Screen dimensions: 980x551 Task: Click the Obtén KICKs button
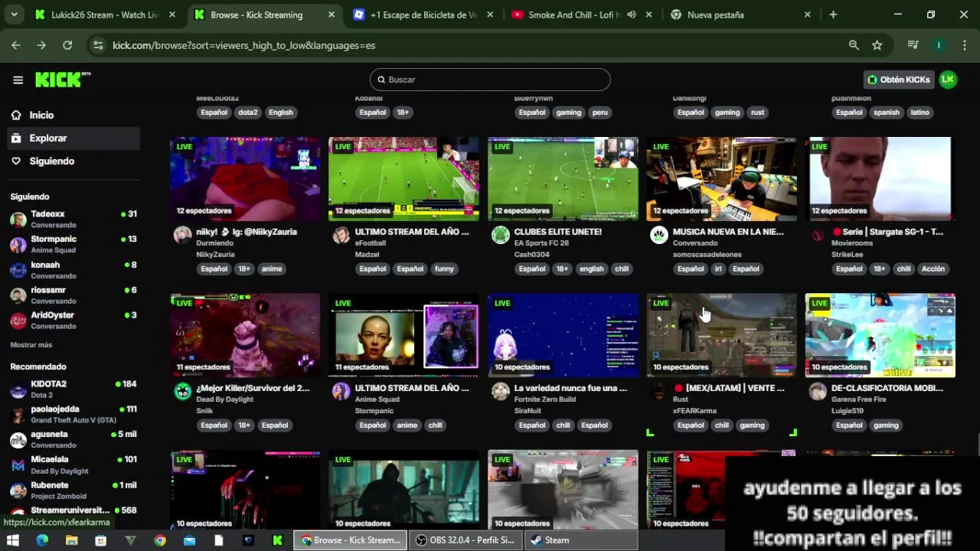tap(899, 80)
